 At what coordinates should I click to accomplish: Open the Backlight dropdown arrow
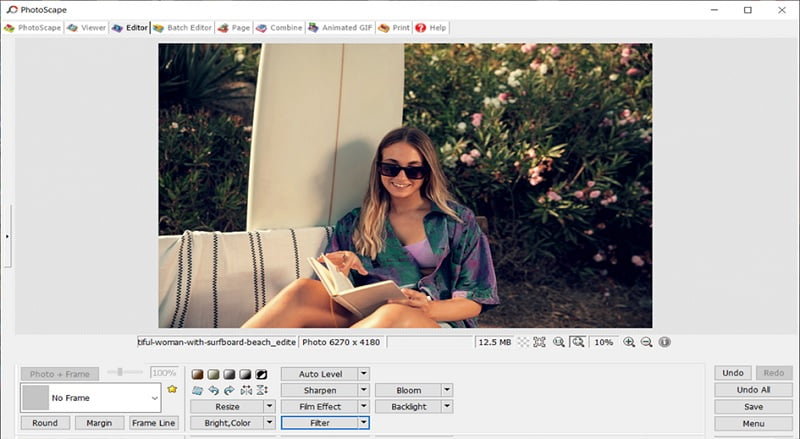tap(447, 406)
